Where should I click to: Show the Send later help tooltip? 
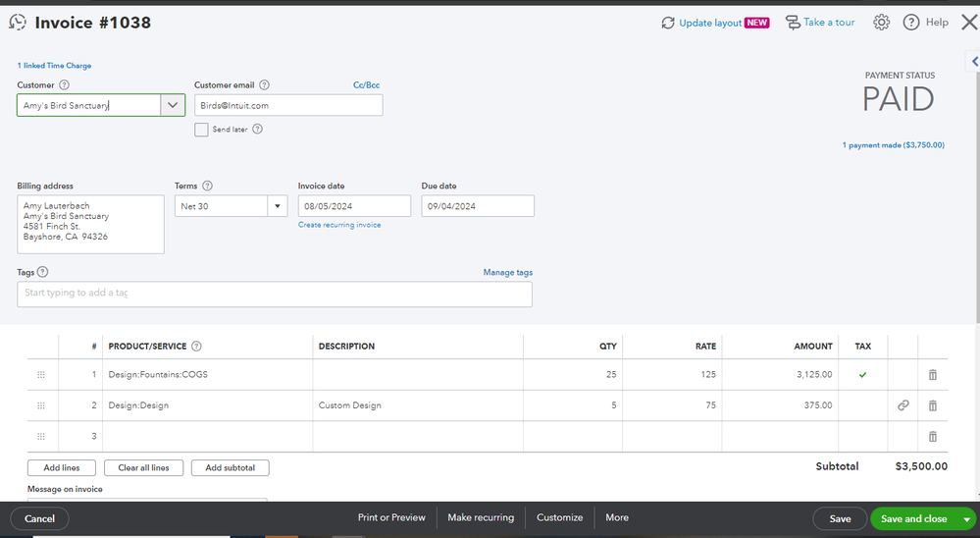click(x=257, y=129)
